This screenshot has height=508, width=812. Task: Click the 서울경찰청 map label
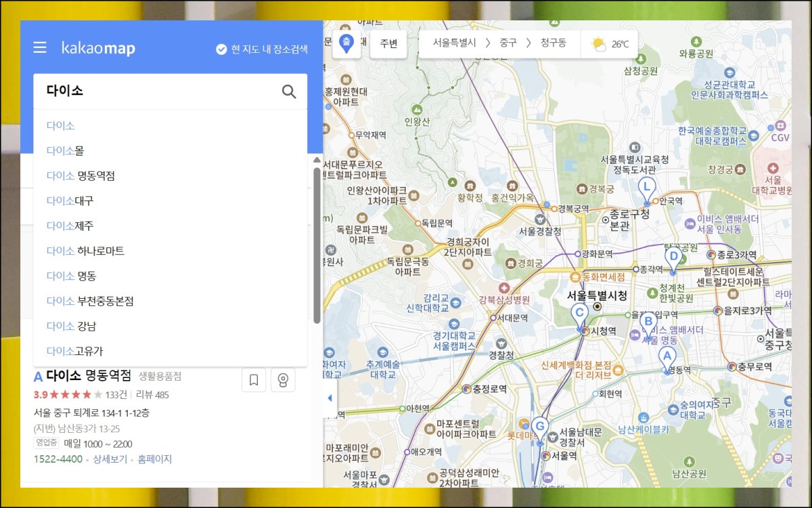pyautogui.click(x=540, y=231)
